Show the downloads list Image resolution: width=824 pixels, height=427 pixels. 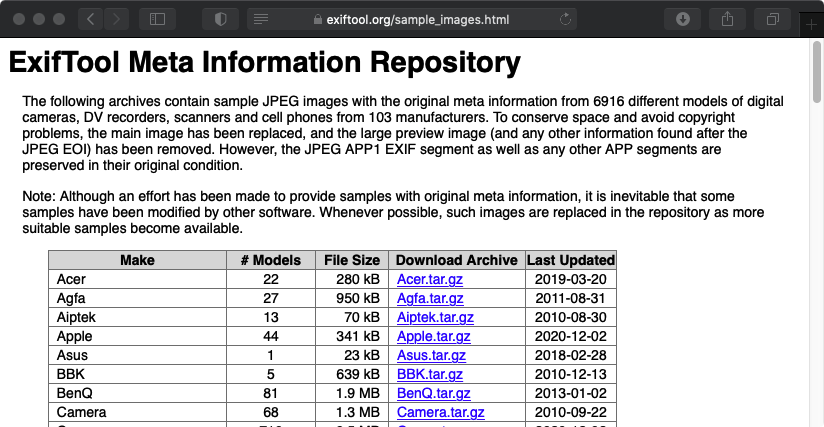coord(683,19)
